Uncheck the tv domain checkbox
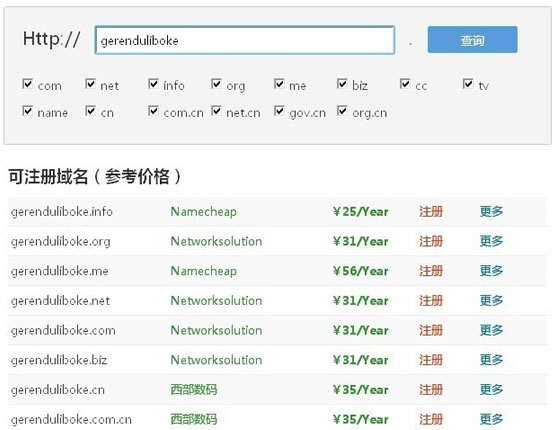Viewport: 559px width, 430px height. click(468, 84)
